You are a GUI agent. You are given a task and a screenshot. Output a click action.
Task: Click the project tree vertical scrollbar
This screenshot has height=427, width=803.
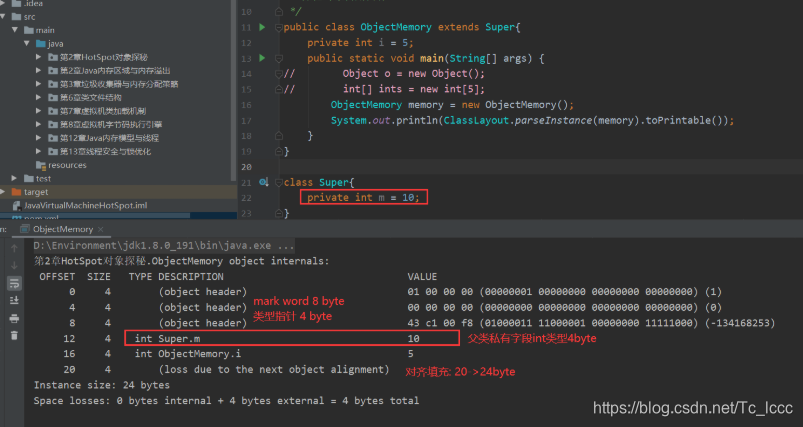[x=234, y=90]
